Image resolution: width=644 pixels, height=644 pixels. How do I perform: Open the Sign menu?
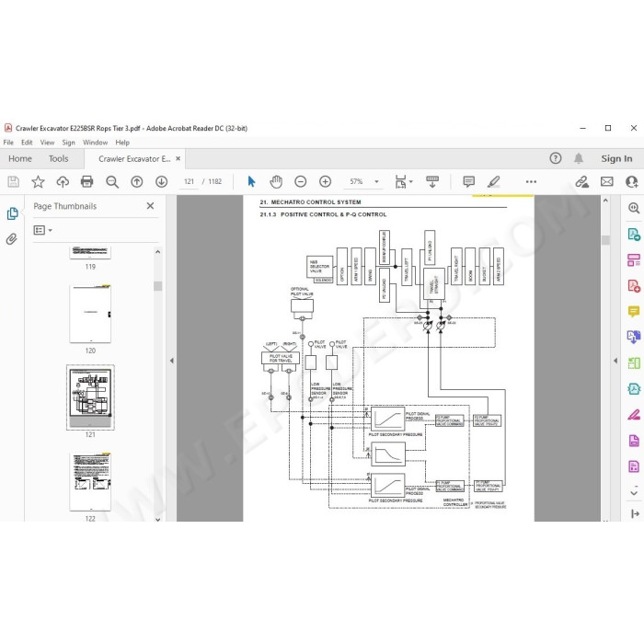pyautogui.click(x=69, y=142)
